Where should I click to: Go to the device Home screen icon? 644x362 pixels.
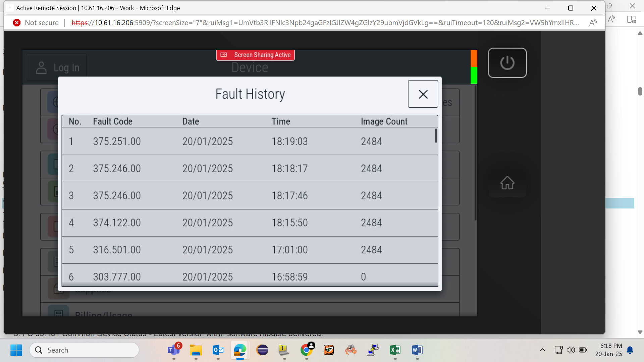507,183
